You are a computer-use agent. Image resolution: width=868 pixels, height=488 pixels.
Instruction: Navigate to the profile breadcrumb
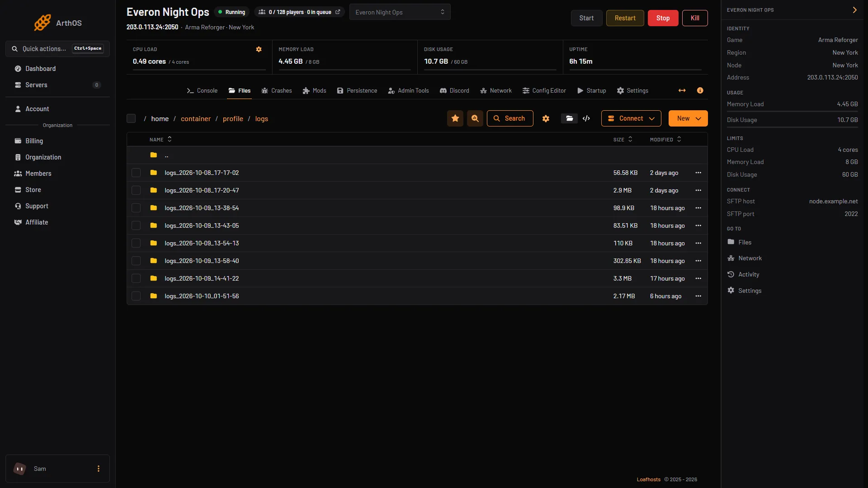pos(233,119)
